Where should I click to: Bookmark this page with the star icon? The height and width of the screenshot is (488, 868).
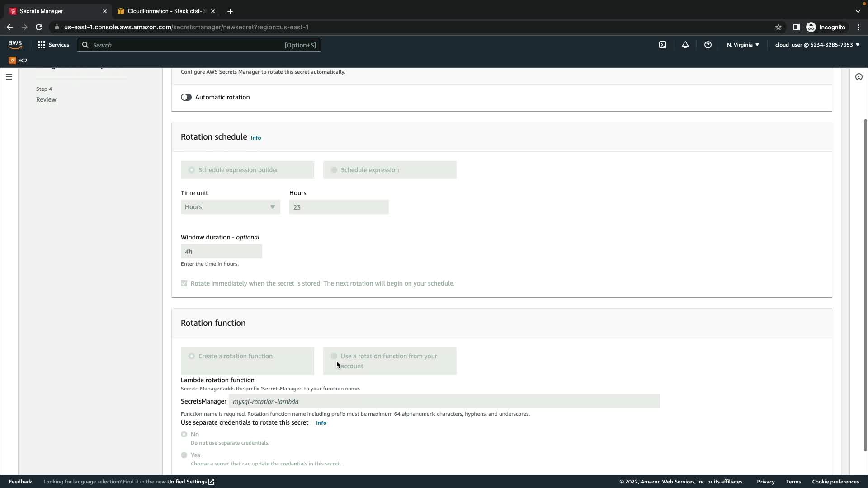click(778, 27)
